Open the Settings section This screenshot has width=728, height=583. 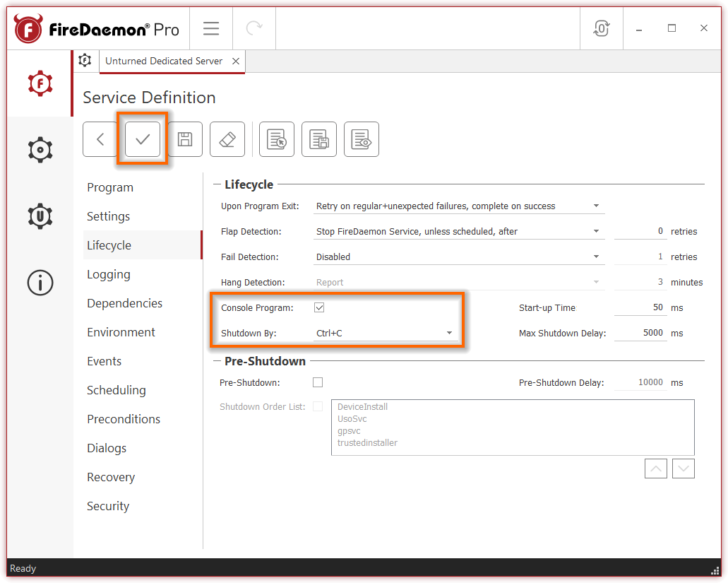click(143, 216)
